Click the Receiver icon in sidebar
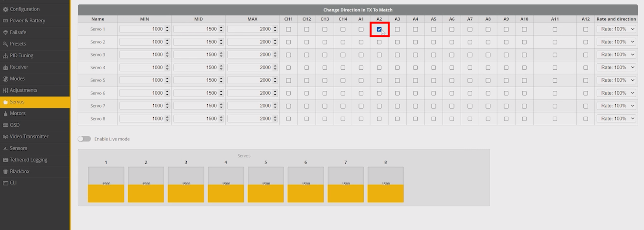 point(6,67)
